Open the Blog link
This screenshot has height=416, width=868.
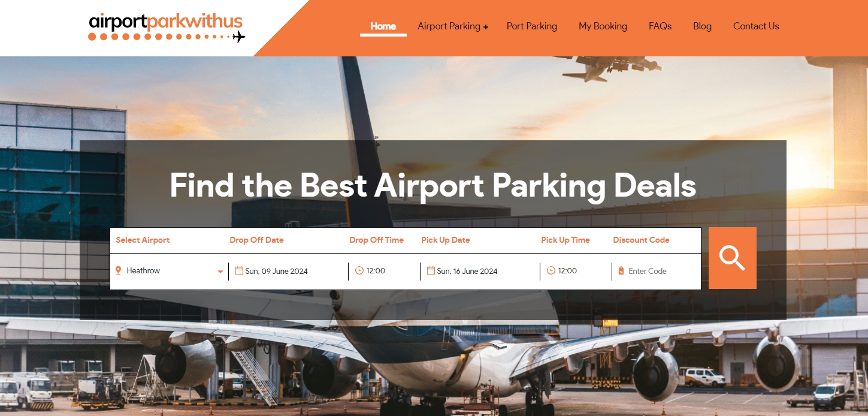[702, 26]
